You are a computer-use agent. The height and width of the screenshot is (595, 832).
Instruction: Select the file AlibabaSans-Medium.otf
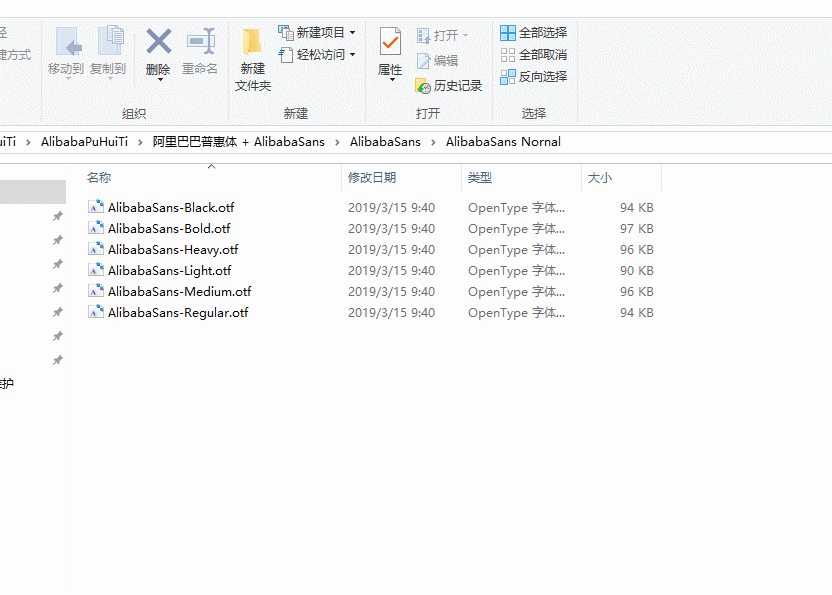click(x=179, y=291)
